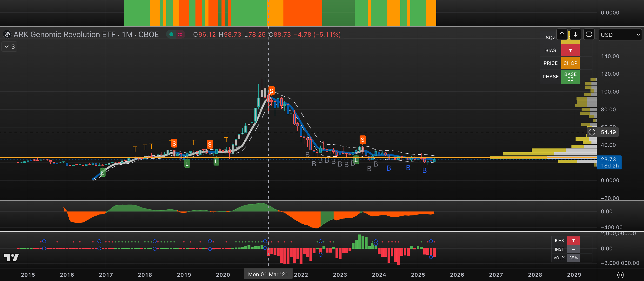644x281 pixels.
Task: Open the USD currency dropdown
Action: [620, 35]
